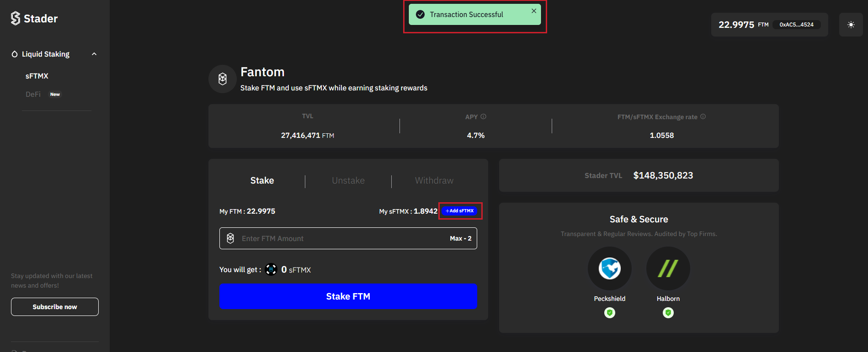Open the wallet address 0xAC5...4524
This screenshot has height=352, width=868.
[796, 25]
